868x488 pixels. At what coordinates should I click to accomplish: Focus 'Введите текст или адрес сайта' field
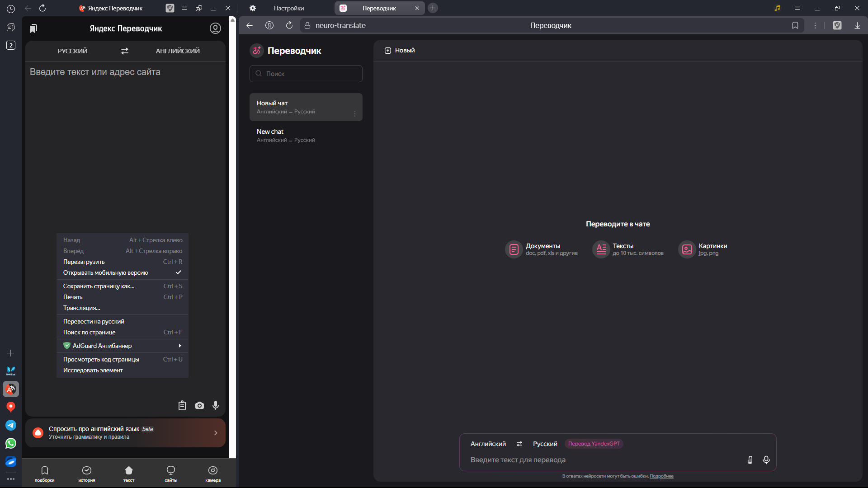(125, 72)
